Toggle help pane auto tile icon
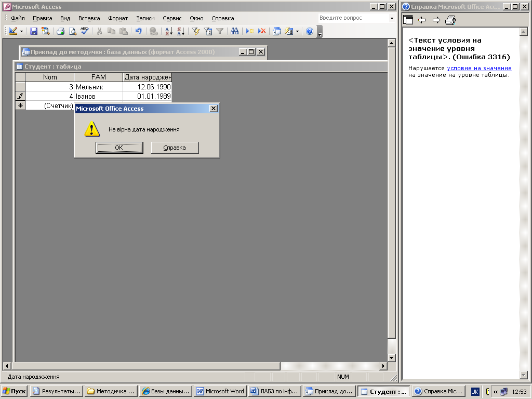This screenshot has width=532, height=399. pos(408,20)
